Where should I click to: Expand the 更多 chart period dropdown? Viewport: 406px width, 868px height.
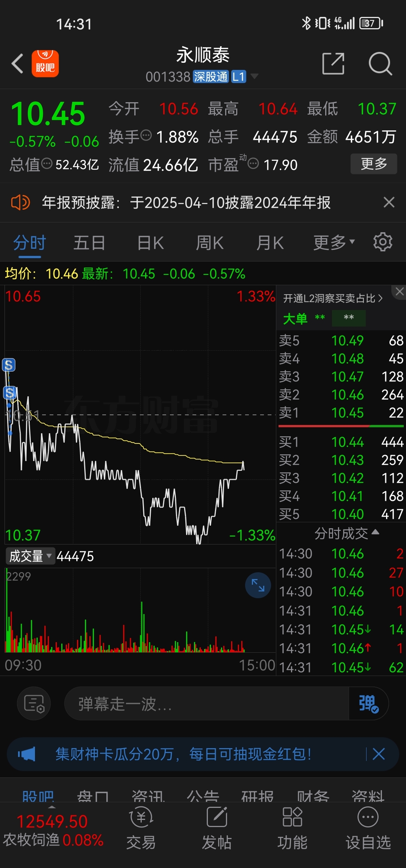point(334,243)
